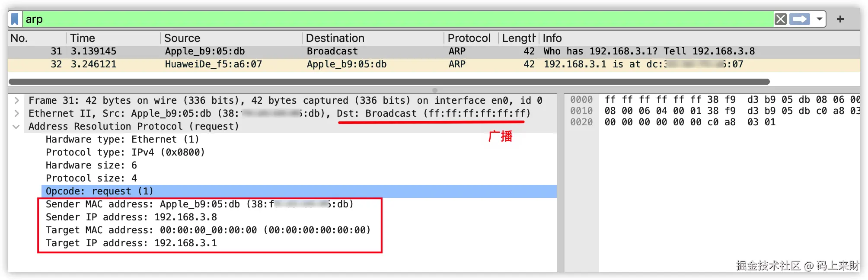Click the packet list horizontal scrollbar
This screenshot has width=868, height=280.
point(389,82)
